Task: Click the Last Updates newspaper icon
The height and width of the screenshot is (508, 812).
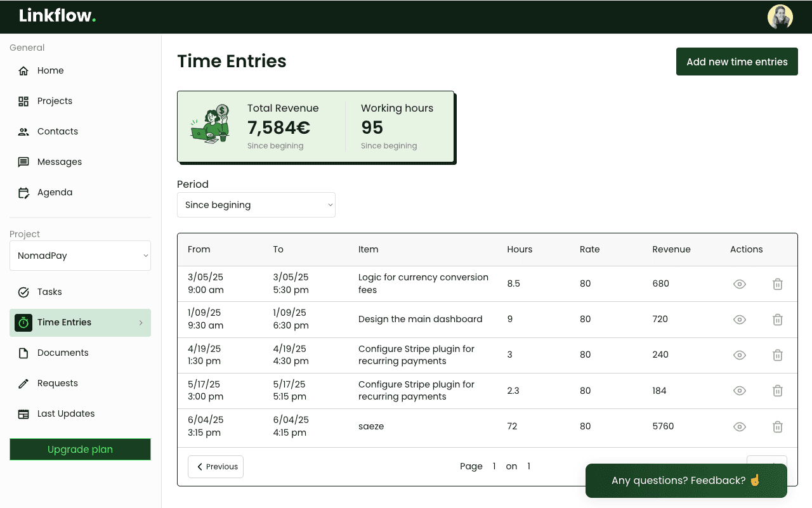Action: pos(23,414)
